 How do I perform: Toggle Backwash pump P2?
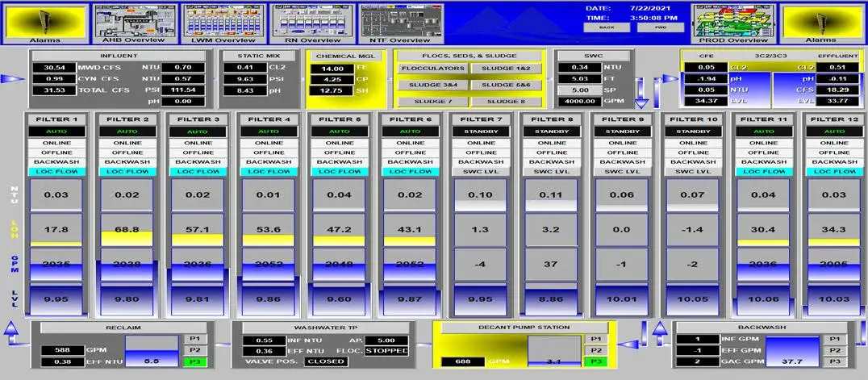pyautogui.click(x=835, y=352)
